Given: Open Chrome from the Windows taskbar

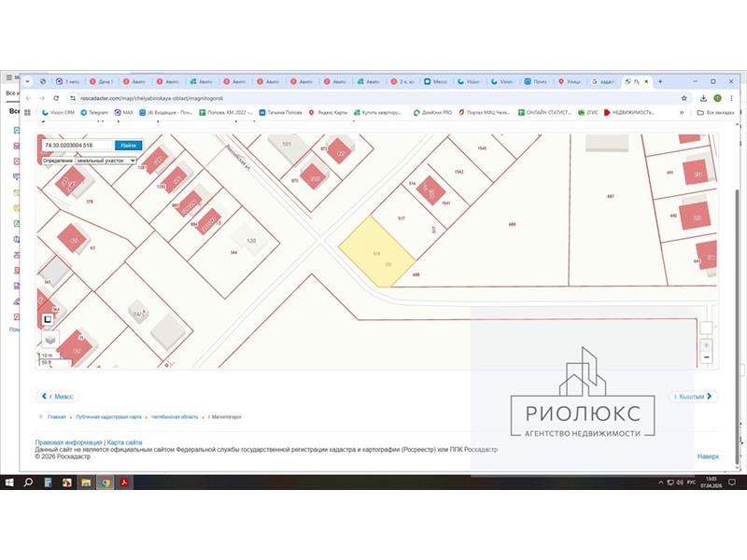Looking at the screenshot, I should point(105,483).
